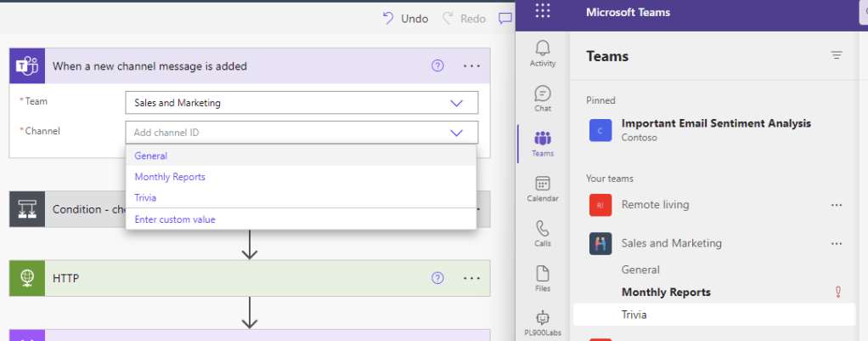The width and height of the screenshot is (868, 341).
Task: Open pinned Important Email Sentiment Analysis channel
Action: 715,130
